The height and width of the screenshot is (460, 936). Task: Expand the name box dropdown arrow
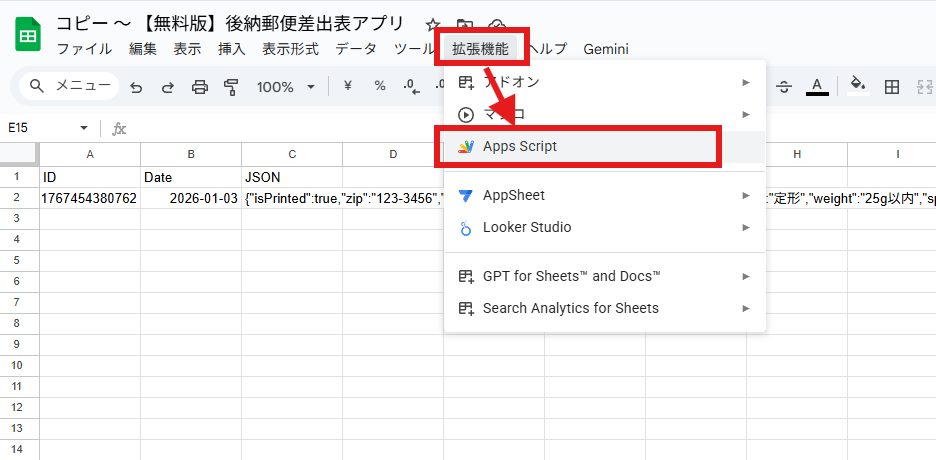[84, 128]
